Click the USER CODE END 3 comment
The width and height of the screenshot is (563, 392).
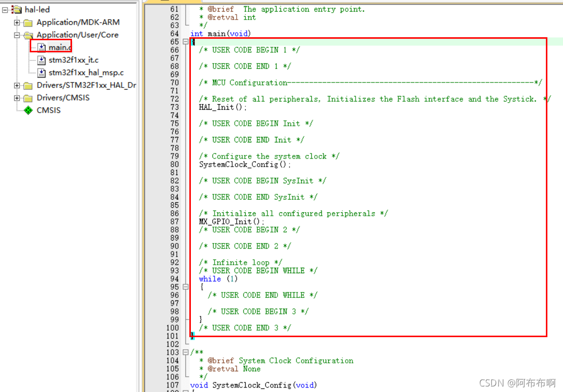(245, 328)
